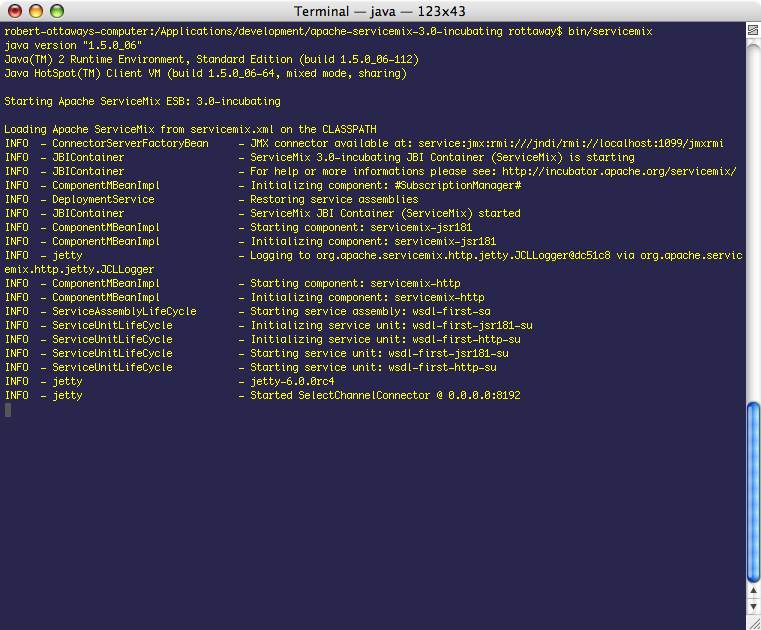This screenshot has height=630, width=761.
Task: Click the incubator.apache.org/servicemix URL
Action: [x=619, y=171]
